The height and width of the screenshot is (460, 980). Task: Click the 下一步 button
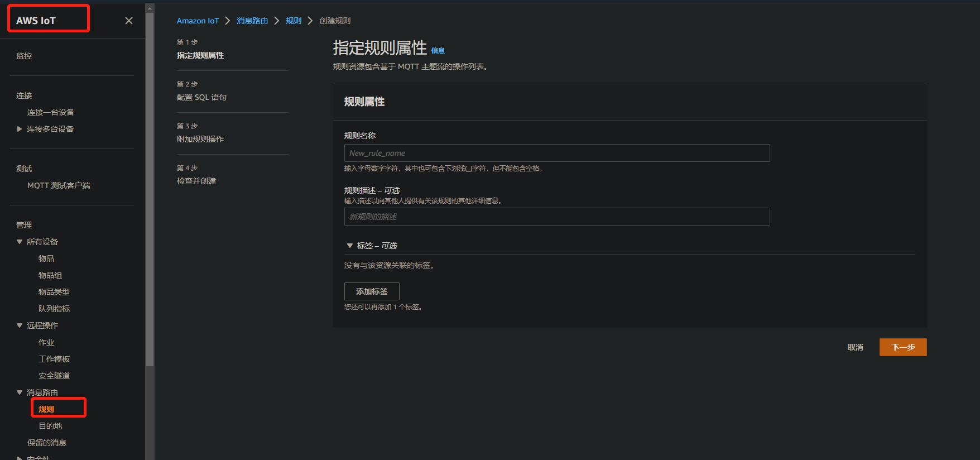pyautogui.click(x=903, y=347)
